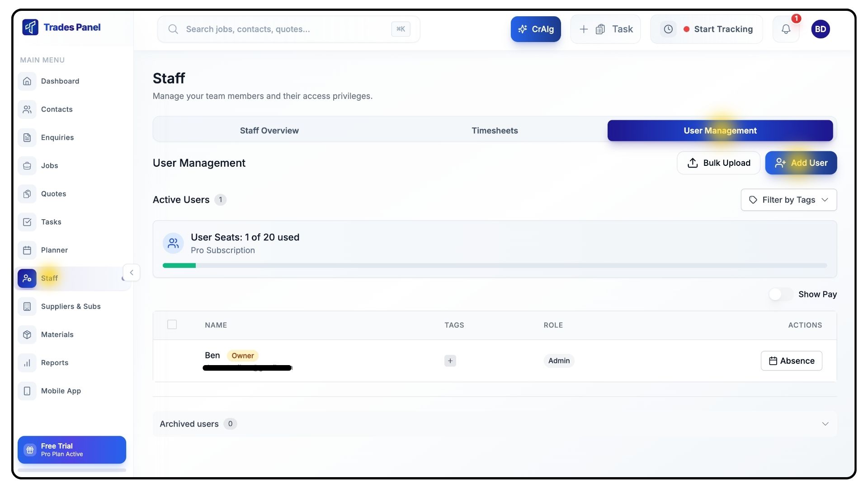The image size is (868, 488).
Task: Click the BD profile avatar
Action: (820, 29)
